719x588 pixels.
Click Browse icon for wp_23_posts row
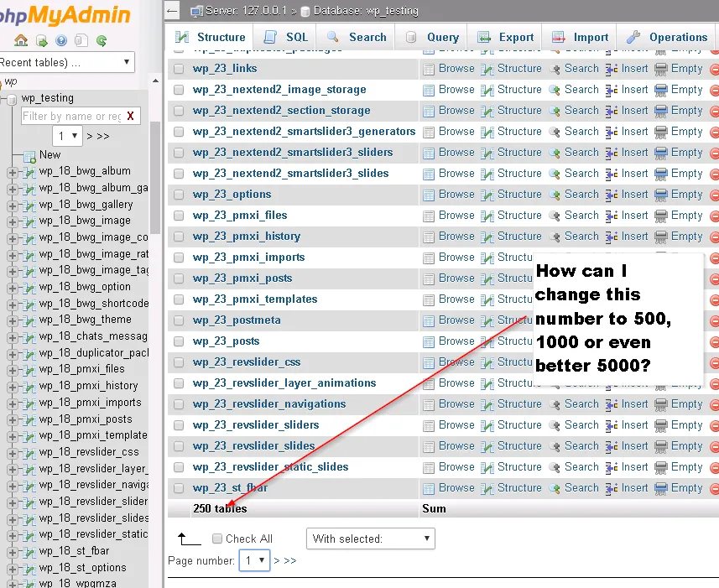coord(428,342)
